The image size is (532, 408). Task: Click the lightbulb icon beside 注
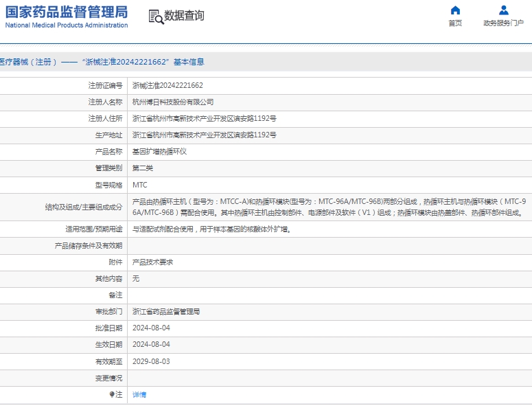[112, 395]
